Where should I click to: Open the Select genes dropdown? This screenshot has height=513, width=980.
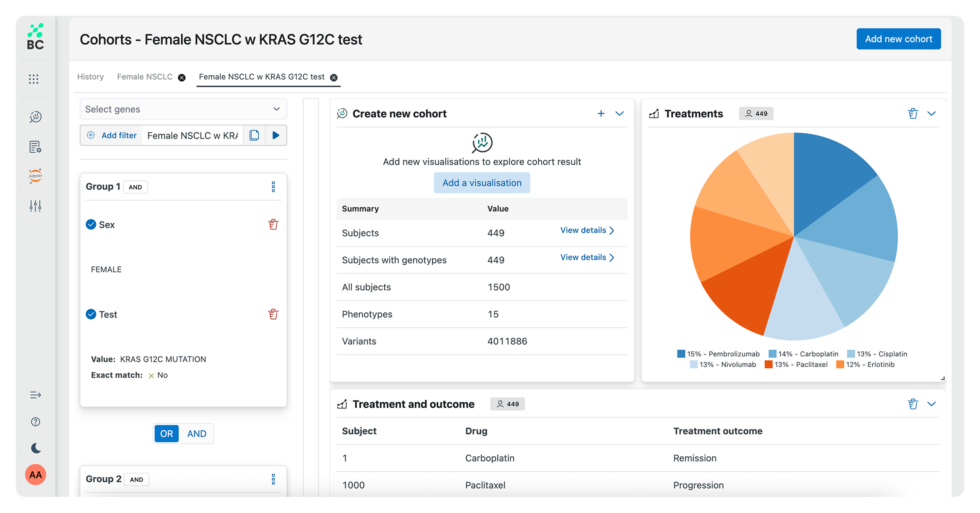(183, 109)
